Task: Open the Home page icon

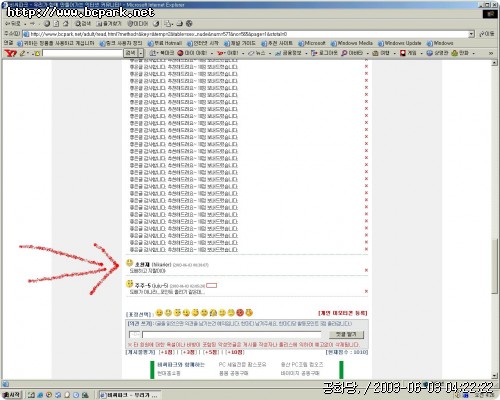Action: coord(66,24)
